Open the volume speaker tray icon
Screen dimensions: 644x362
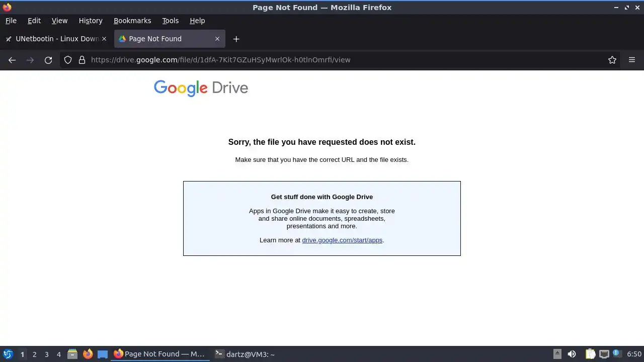pyautogui.click(x=572, y=354)
